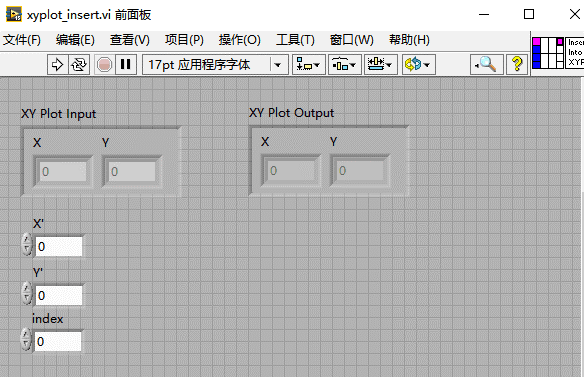
Task: Click the Abort Execution stop button
Action: (x=104, y=65)
